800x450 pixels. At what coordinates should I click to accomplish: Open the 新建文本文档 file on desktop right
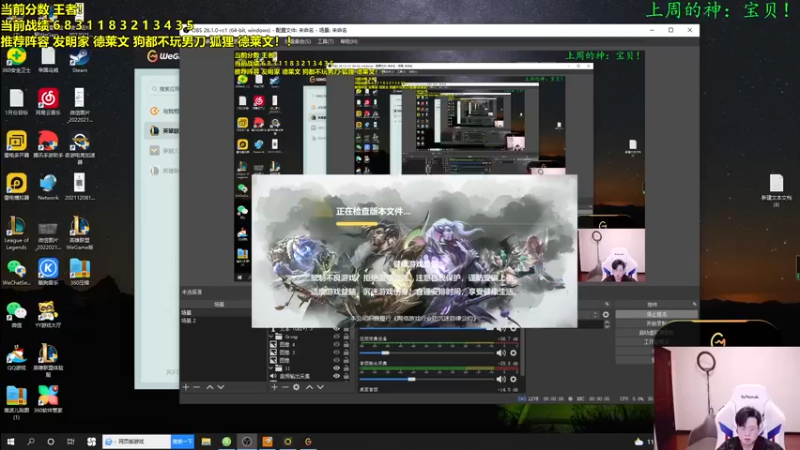776,190
